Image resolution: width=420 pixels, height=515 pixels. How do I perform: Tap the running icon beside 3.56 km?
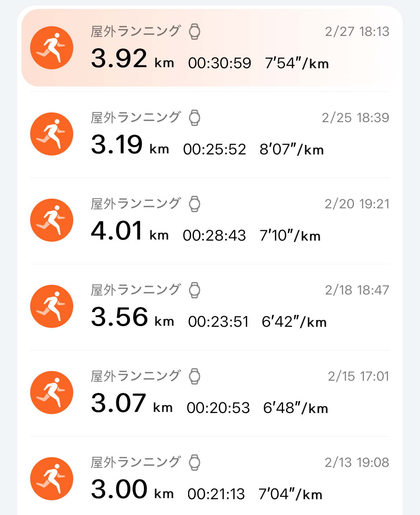tap(52, 306)
